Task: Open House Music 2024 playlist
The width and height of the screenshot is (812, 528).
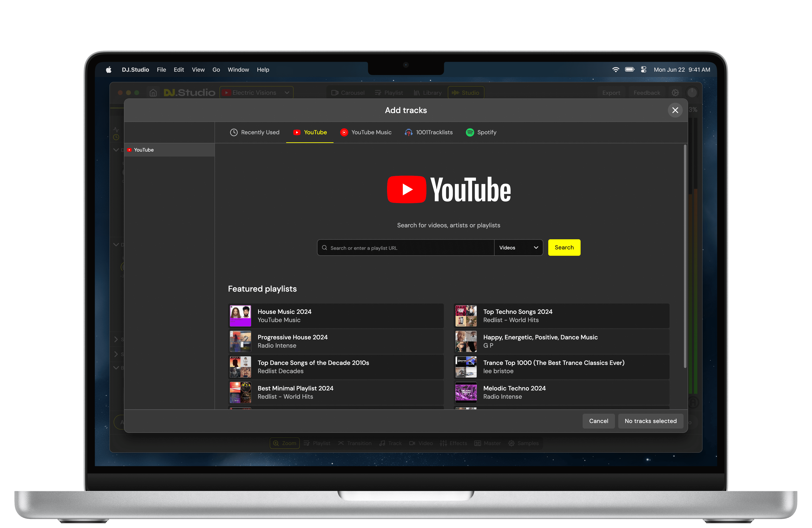Action: 336,316
